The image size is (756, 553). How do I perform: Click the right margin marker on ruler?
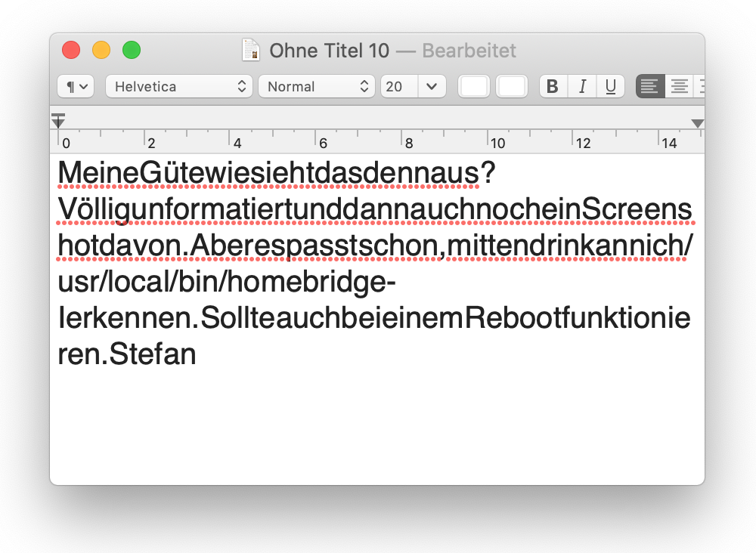point(697,123)
